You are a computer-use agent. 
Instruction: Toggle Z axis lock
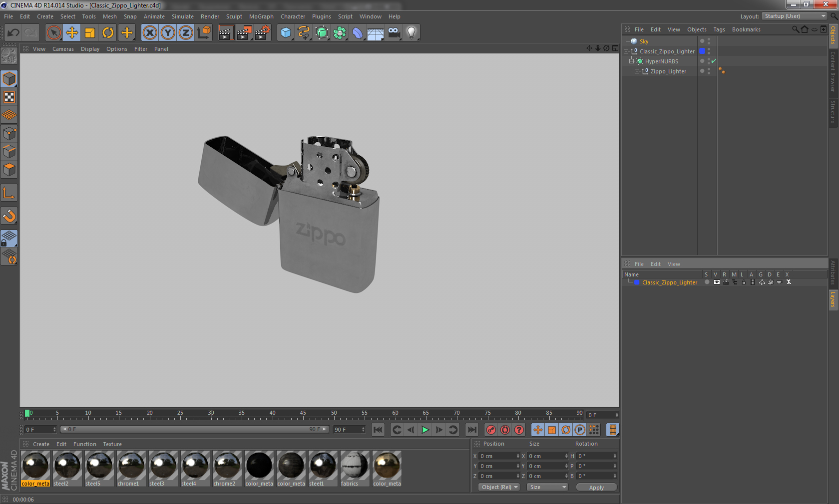[x=186, y=33]
